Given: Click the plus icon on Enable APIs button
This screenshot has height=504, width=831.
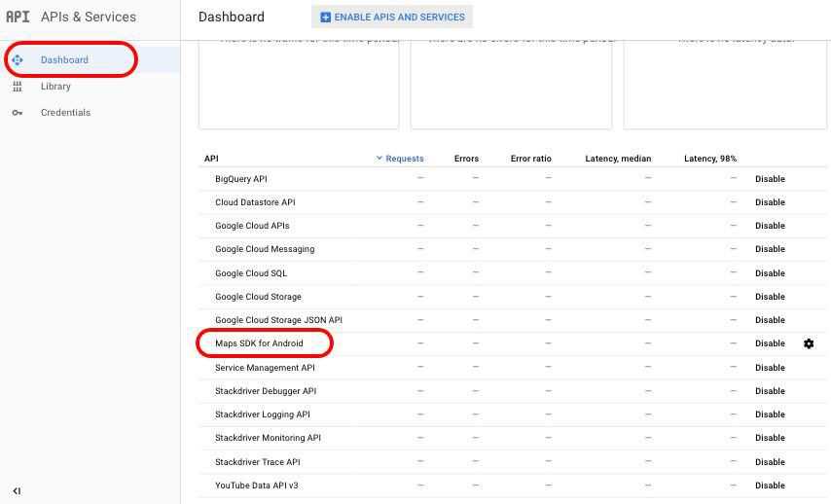Looking at the screenshot, I should coord(325,17).
